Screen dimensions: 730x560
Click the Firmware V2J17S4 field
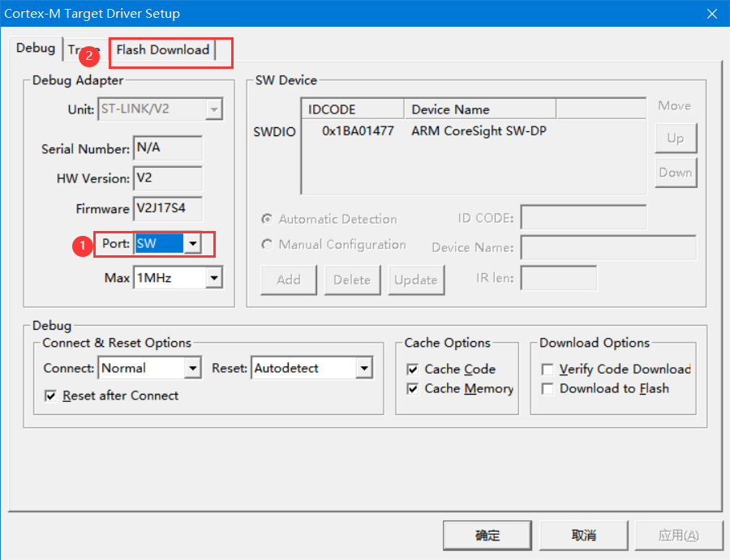(x=168, y=209)
